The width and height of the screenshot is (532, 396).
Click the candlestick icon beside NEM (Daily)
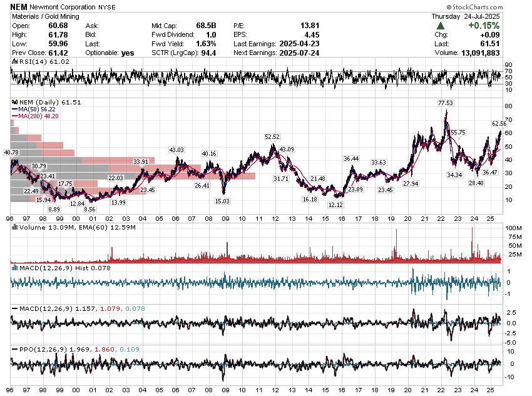click(14, 102)
